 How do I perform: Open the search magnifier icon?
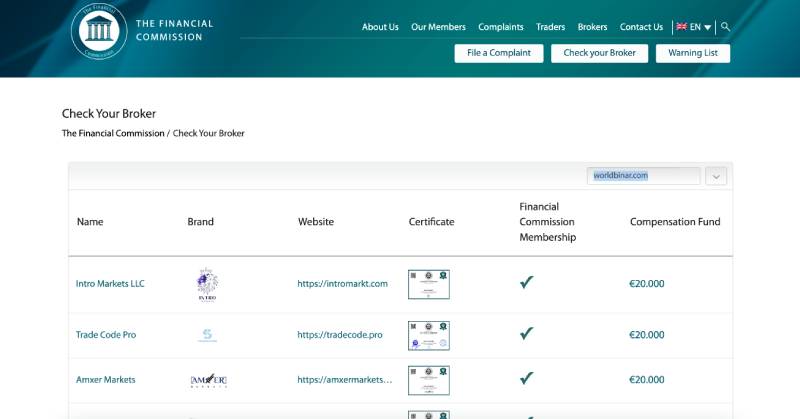click(726, 27)
